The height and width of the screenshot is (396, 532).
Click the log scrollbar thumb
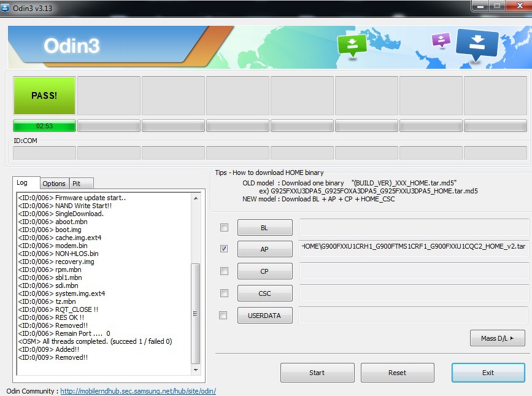(x=195, y=314)
